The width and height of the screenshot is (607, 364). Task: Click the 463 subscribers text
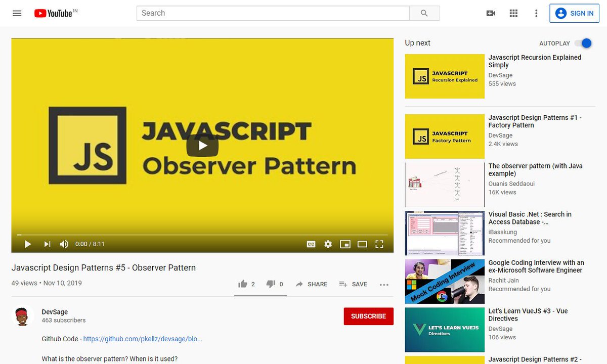pos(64,321)
